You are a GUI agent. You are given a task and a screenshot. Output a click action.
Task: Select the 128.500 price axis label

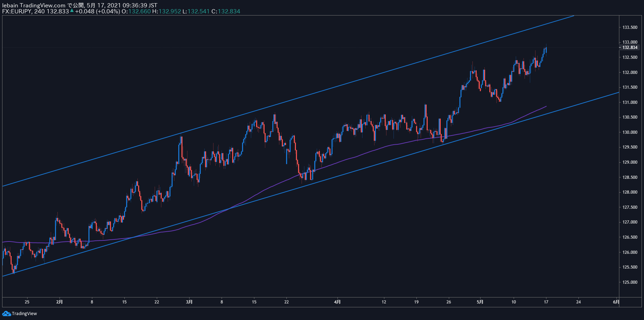630,177
